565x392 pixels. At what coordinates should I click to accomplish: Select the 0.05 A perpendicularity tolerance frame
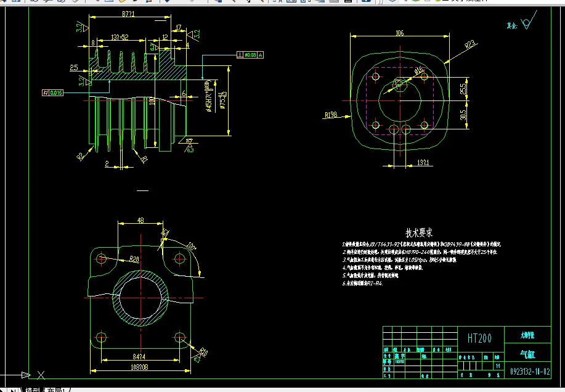pyautogui.click(x=250, y=55)
